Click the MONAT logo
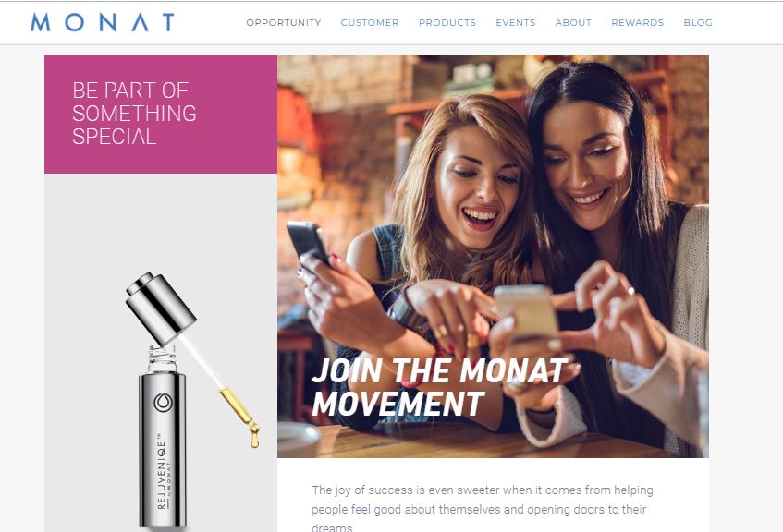The image size is (783, 532). point(103,22)
